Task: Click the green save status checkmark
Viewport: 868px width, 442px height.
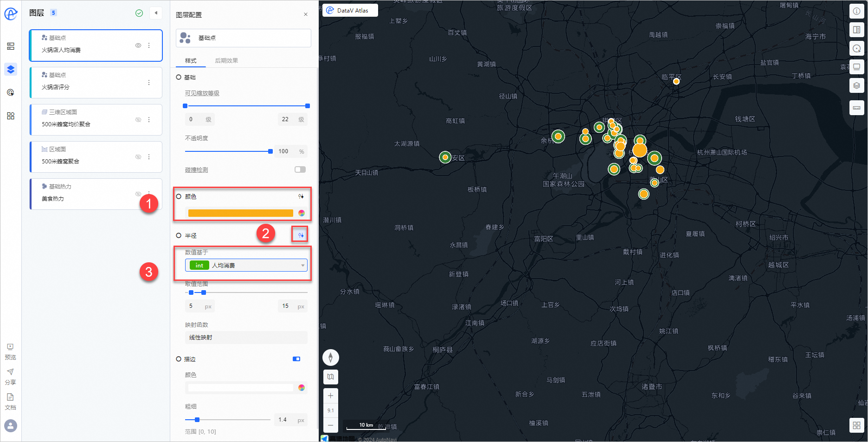Action: coord(139,13)
